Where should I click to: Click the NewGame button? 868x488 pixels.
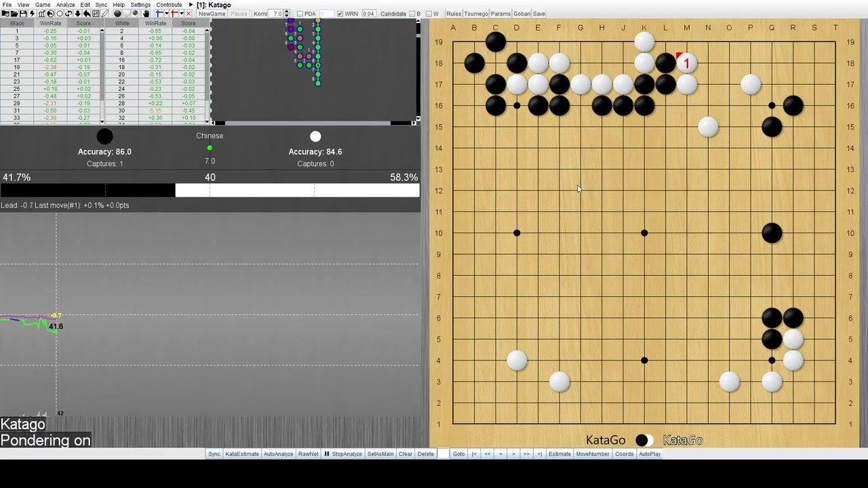click(x=212, y=14)
